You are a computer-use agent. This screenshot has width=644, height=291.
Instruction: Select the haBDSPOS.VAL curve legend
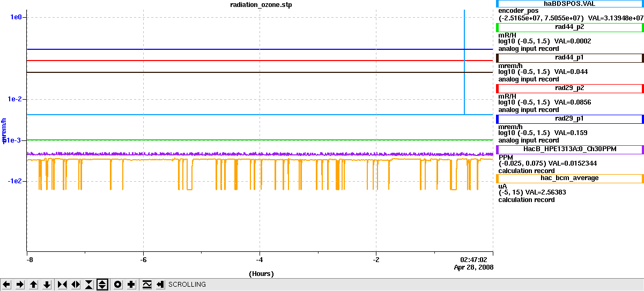click(x=570, y=3)
